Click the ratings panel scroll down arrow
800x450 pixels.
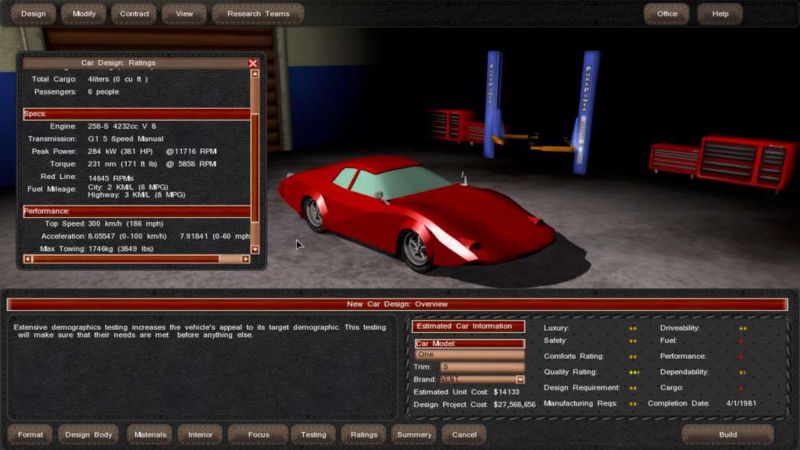[255, 249]
